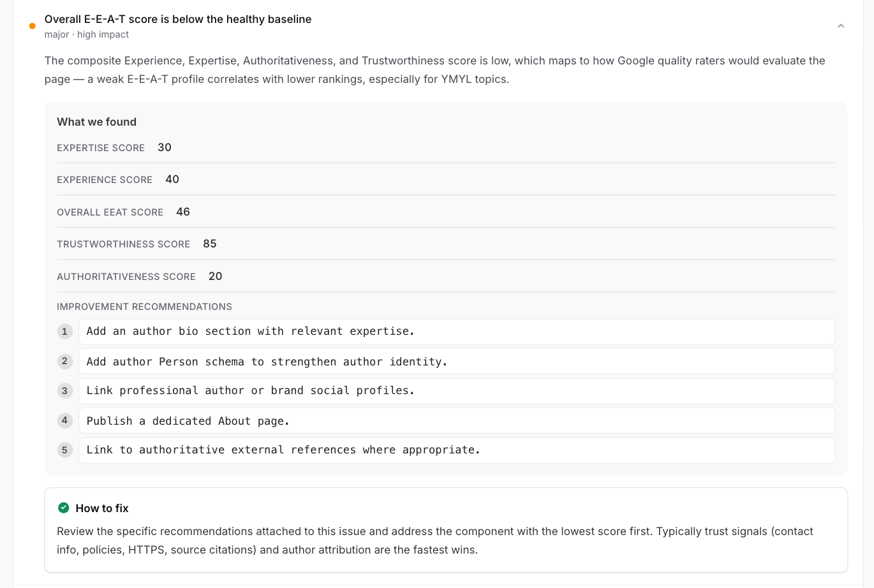This screenshot has width=874, height=588.
Task: Click the orange severity dot indicator
Action: pyautogui.click(x=33, y=26)
